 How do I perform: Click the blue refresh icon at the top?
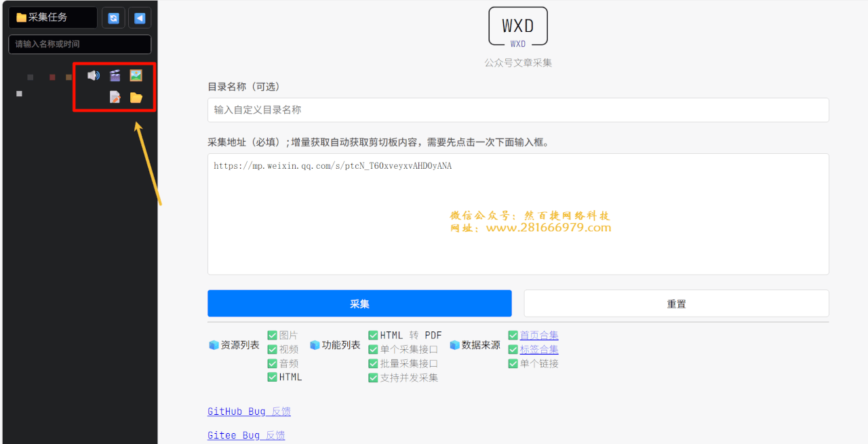coord(113,18)
